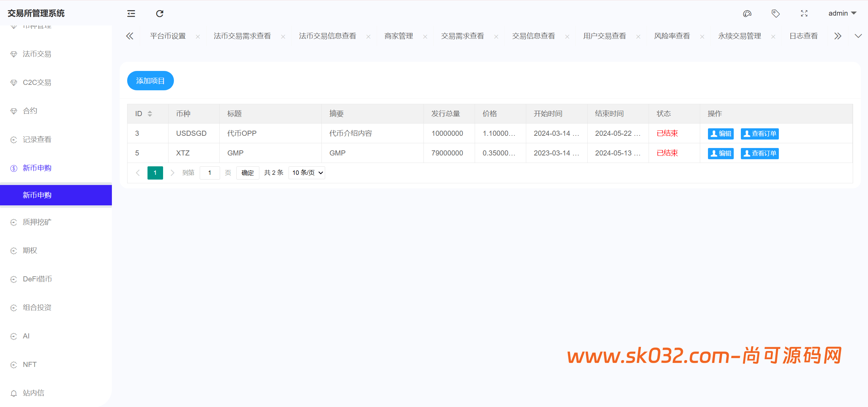This screenshot has width=868, height=407.
Task: Switch to the 日志查看 tab
Action: (803, 36)
